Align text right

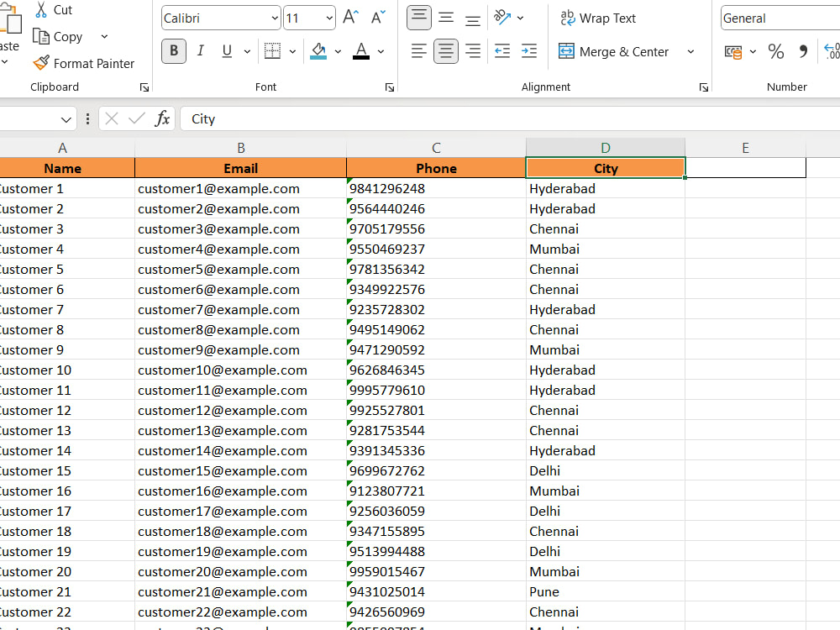pyautogui.click(x=472, y=51)
